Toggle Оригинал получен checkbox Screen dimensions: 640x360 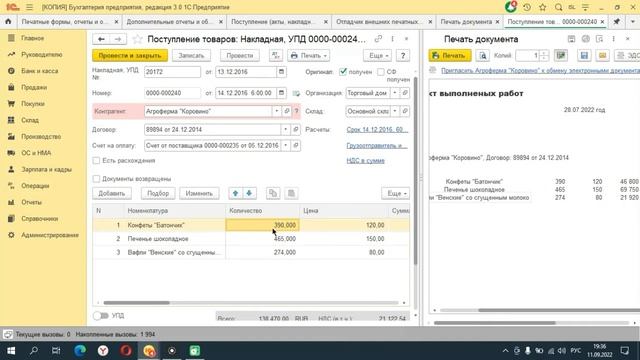(343, 72)
